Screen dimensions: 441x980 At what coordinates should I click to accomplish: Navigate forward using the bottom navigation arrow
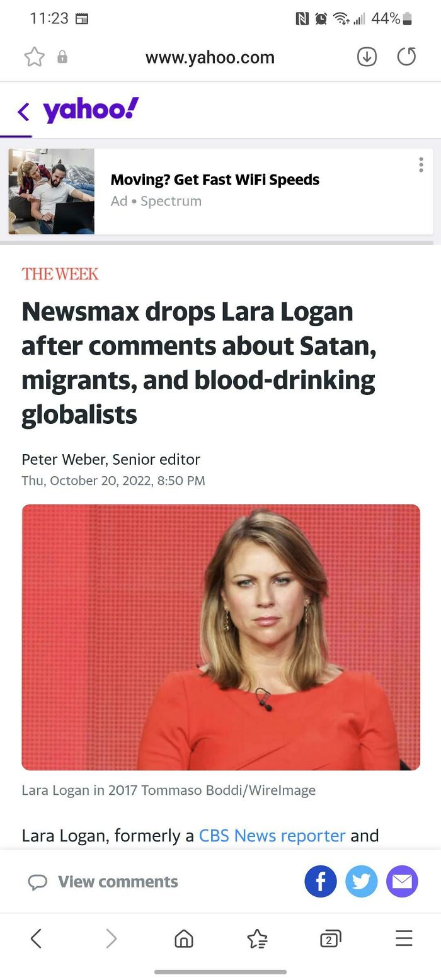[x=112, y=938]
